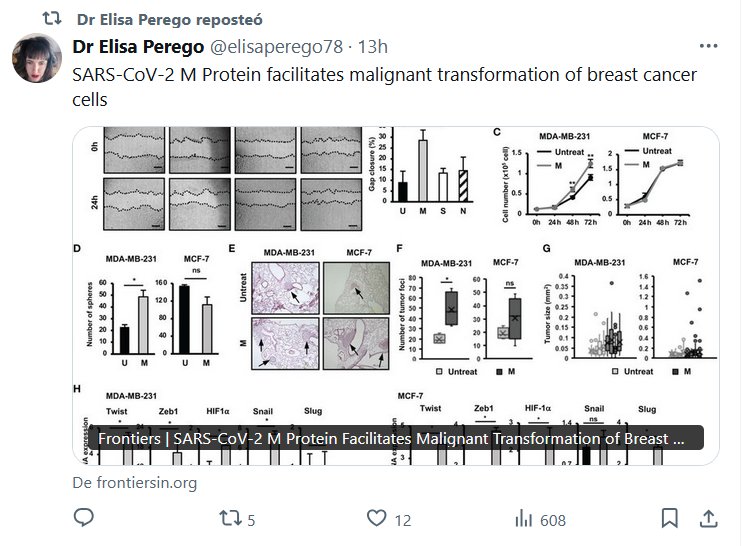This screenshot has width=746, height=546.
Task: Bookmark this tweet
Action: [669, 519]
